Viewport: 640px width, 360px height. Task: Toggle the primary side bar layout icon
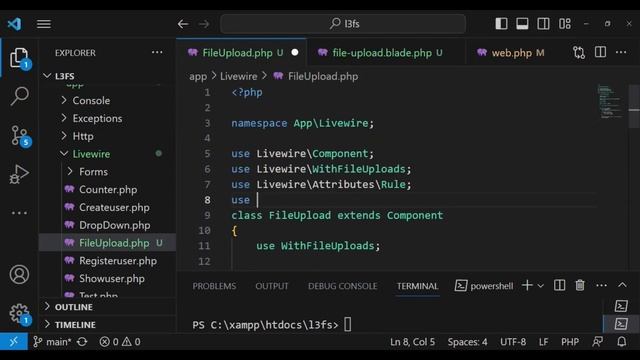(x=501, y=24)
